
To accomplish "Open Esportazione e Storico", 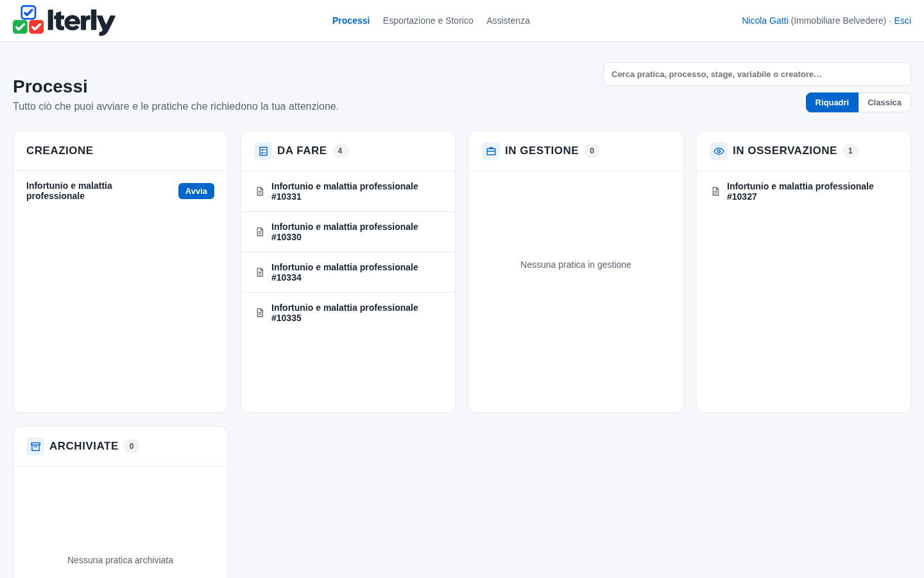I will 428,21.
